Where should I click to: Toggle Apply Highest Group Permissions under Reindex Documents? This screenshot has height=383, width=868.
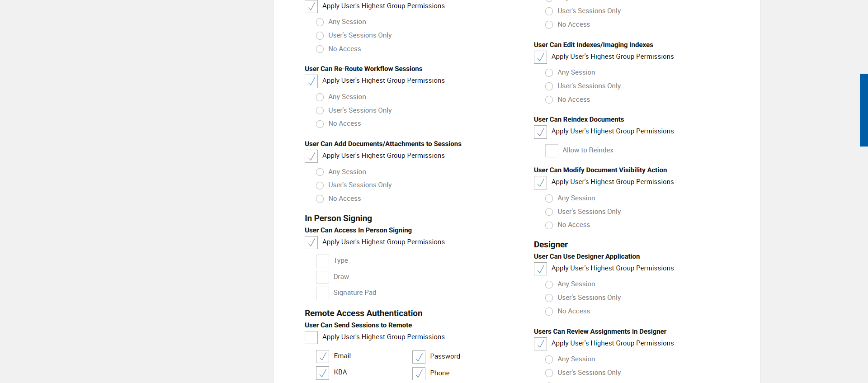pyautogui.click(x=540, y=132)
